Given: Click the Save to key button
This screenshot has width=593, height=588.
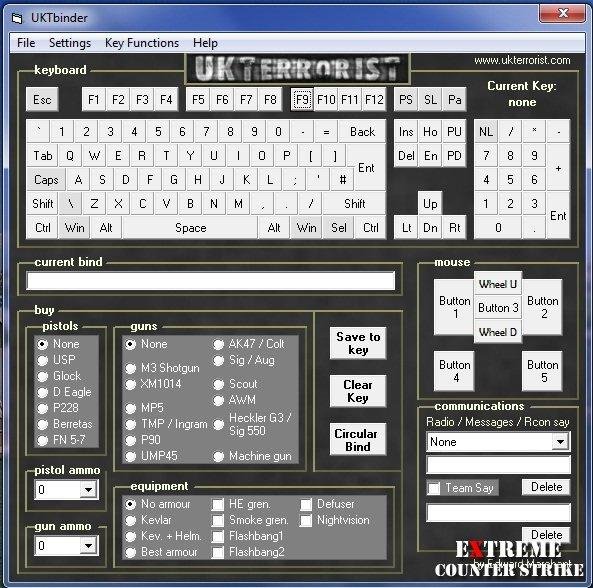Looking at the screenshot, I should point(358,343).
